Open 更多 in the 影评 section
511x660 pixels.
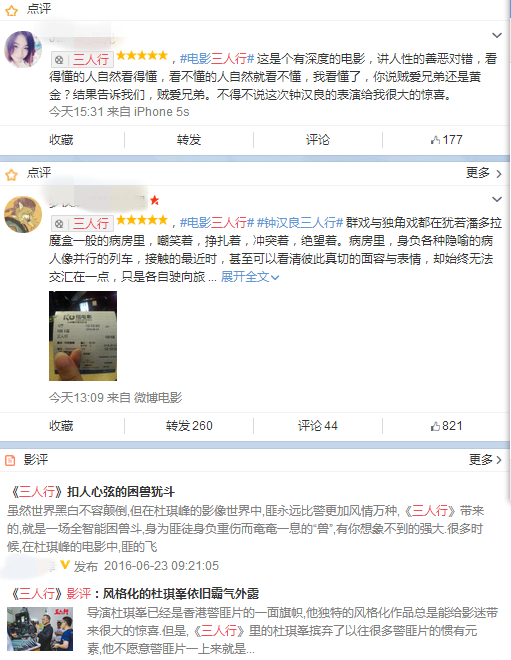pyautogui.click(x=485, y=460)
